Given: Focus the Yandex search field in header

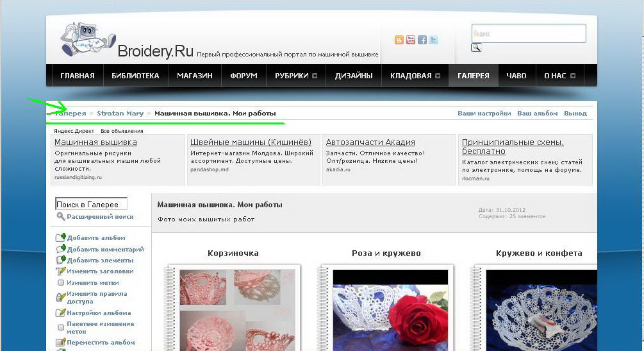Looking at the screenshot, I should click(x=529, y=33).
